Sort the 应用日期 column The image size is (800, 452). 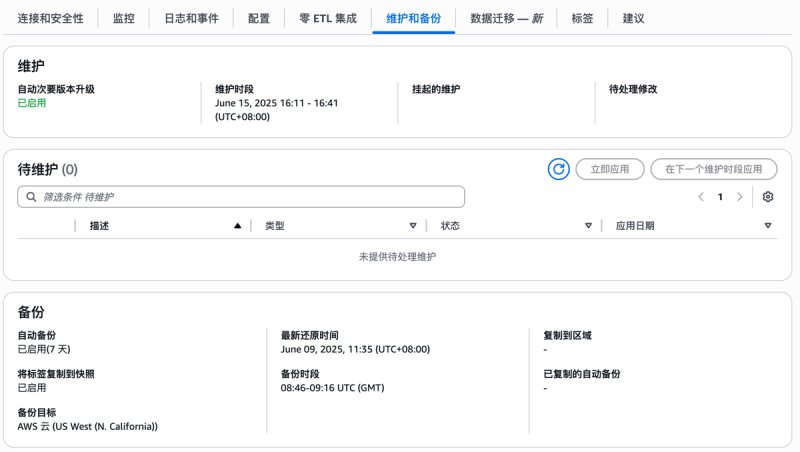768,225
